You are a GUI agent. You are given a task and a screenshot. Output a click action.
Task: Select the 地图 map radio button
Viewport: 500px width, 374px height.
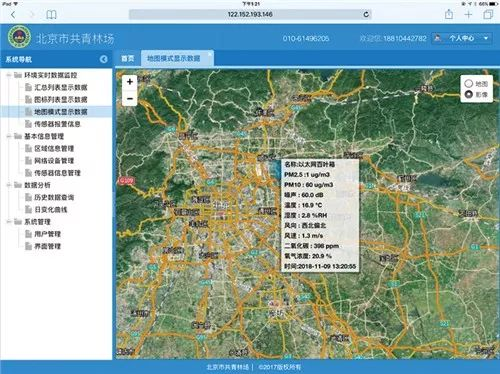tap(469, 83)
